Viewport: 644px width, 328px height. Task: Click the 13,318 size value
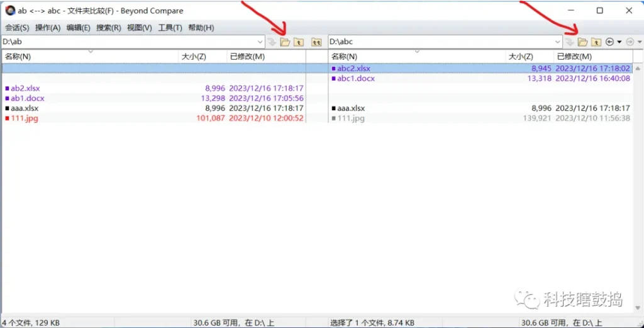[x=539, y=79]
